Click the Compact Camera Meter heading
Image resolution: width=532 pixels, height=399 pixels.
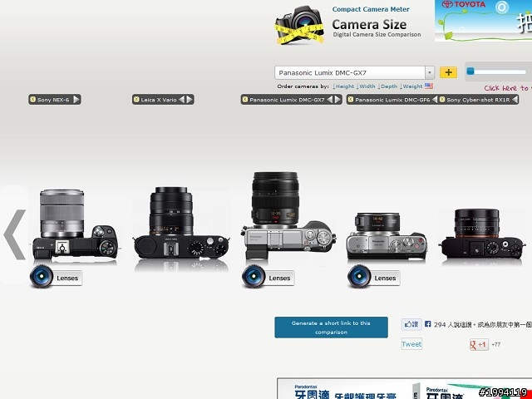point(371,9)
